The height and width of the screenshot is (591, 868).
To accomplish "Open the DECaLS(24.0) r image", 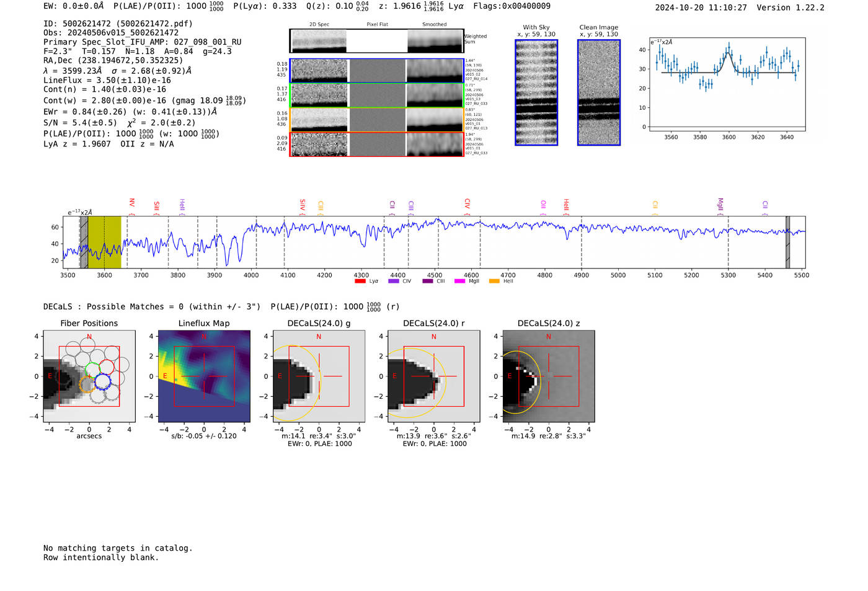I will [434, 376].
